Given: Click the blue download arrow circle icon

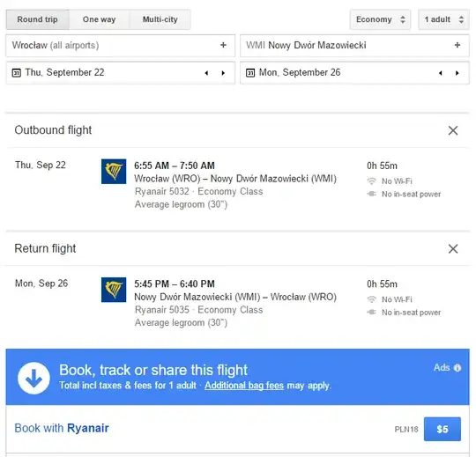Looking at the screenshot, I should coord(33,378).
